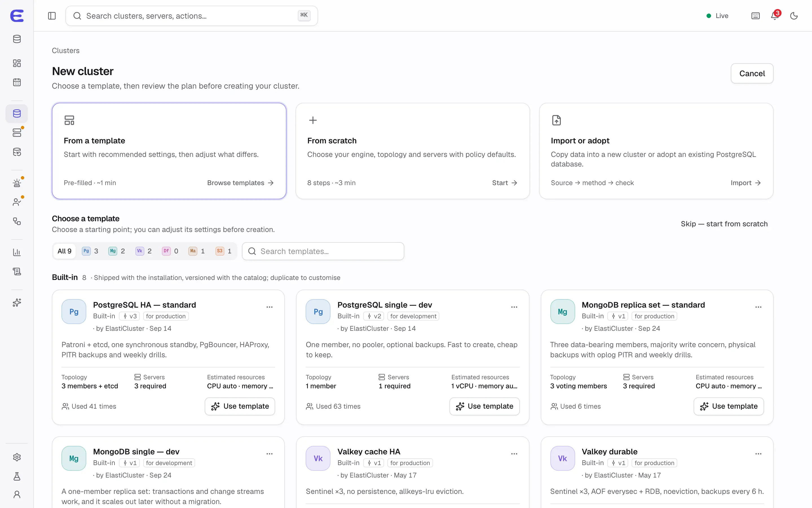
Task: Use template for MongoDB replica set — standard
Action: pos(729,406)
